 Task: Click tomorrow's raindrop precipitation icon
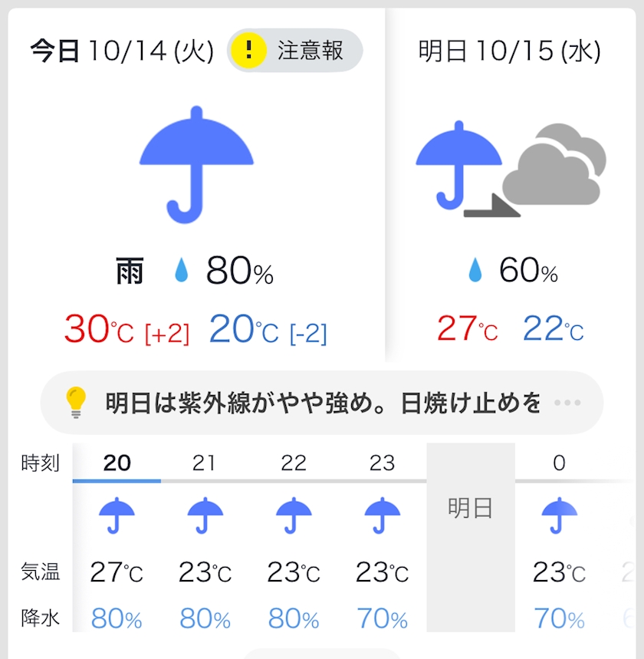tap(475, 271)
